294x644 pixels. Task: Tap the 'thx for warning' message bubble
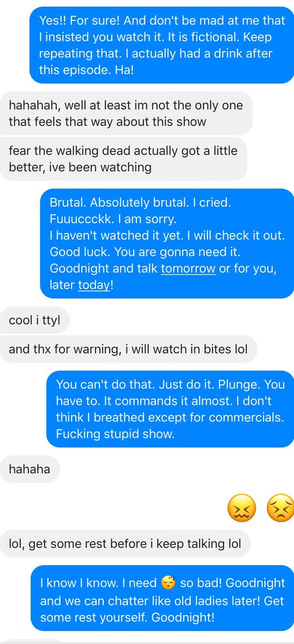click(128, 349)
